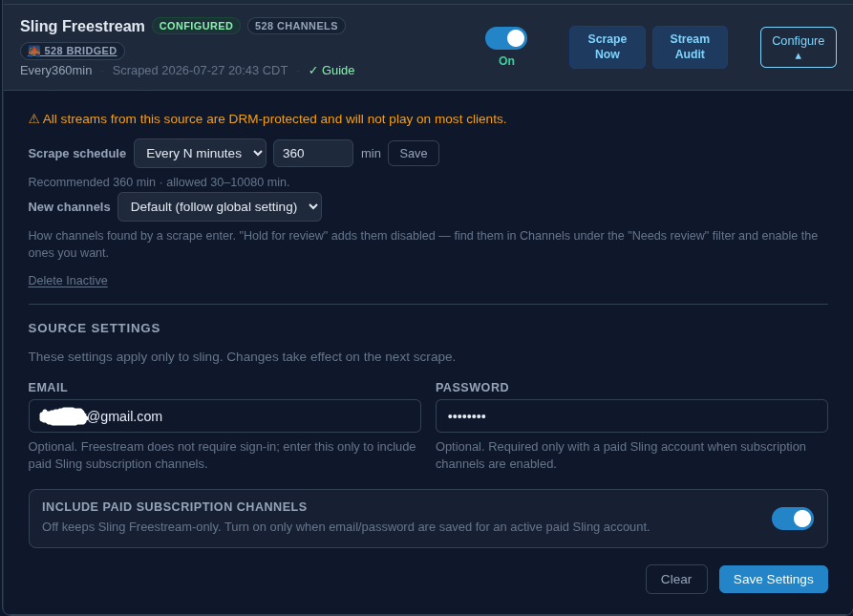
Task: Click the Password input field
Action: click(631, 416)
